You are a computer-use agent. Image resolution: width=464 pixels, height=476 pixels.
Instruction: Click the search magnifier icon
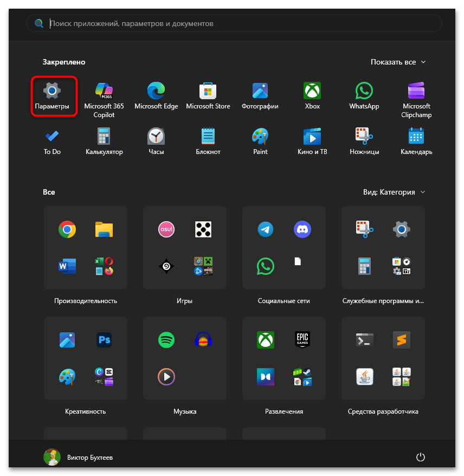pos(39,23)
